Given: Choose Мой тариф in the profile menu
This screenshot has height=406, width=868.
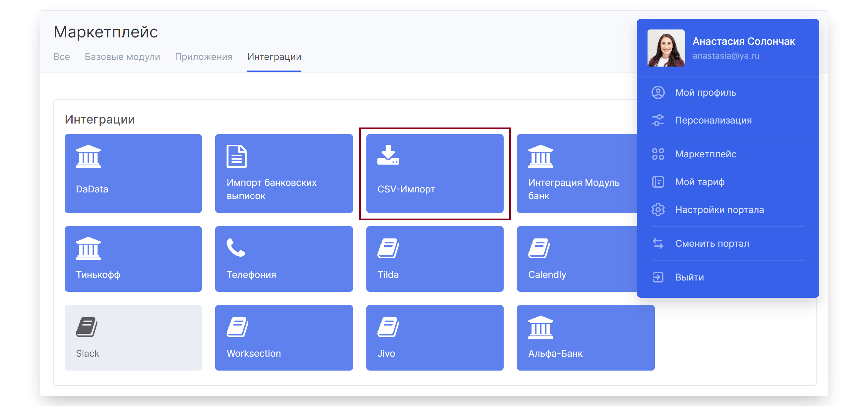Looking at the screenshot, I should tap(700, 182).
